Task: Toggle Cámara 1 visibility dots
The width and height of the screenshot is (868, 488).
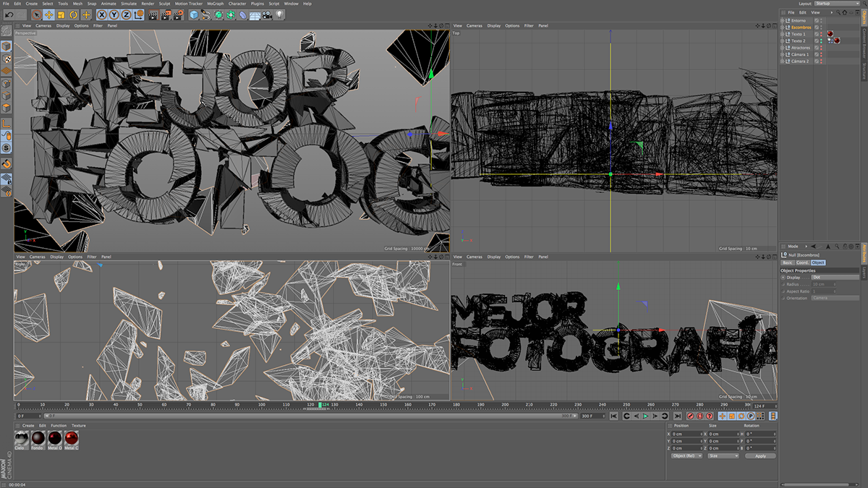Action: click(820, 54)
